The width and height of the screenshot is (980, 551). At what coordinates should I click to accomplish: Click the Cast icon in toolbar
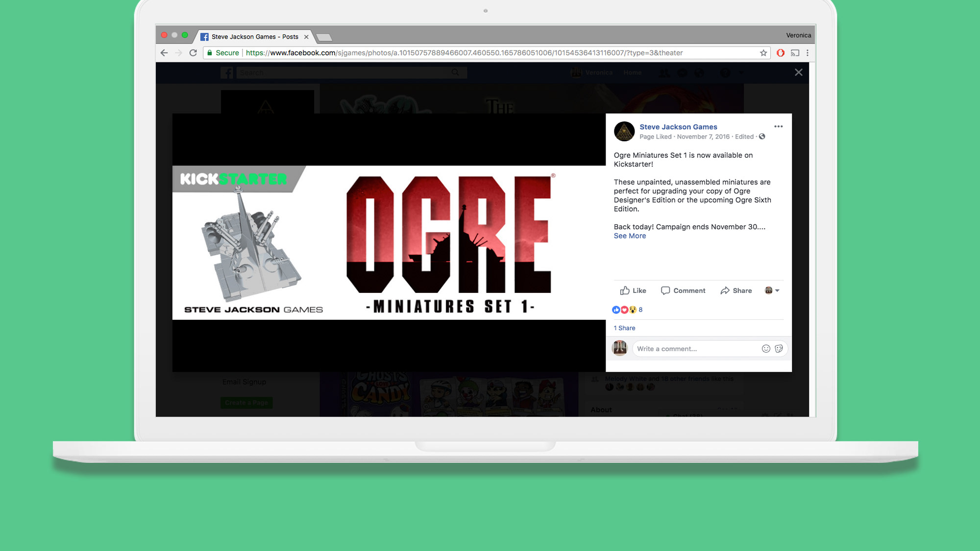point(795,53)
